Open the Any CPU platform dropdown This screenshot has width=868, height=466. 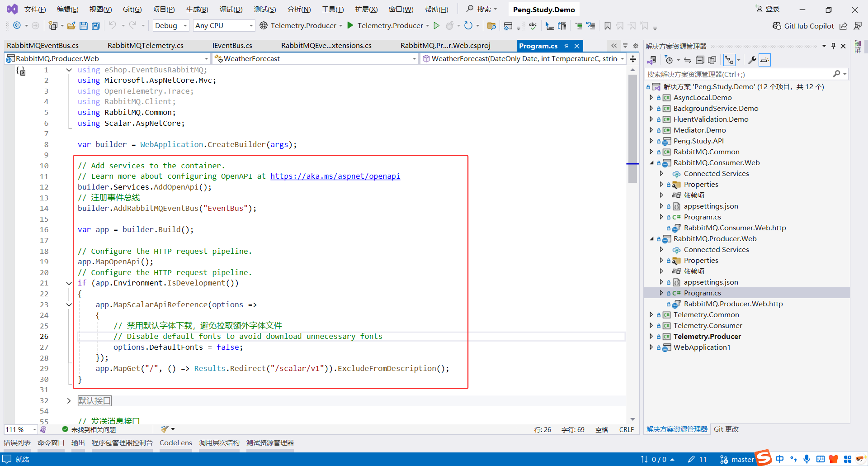(x=224, y=26)
